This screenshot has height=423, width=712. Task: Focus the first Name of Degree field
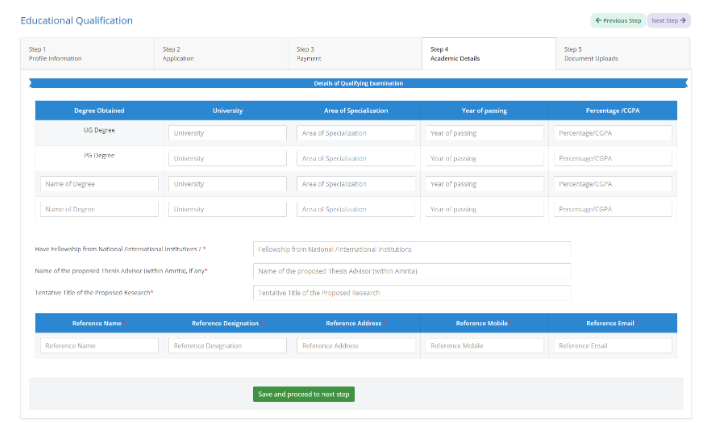[x=99, y=184]
